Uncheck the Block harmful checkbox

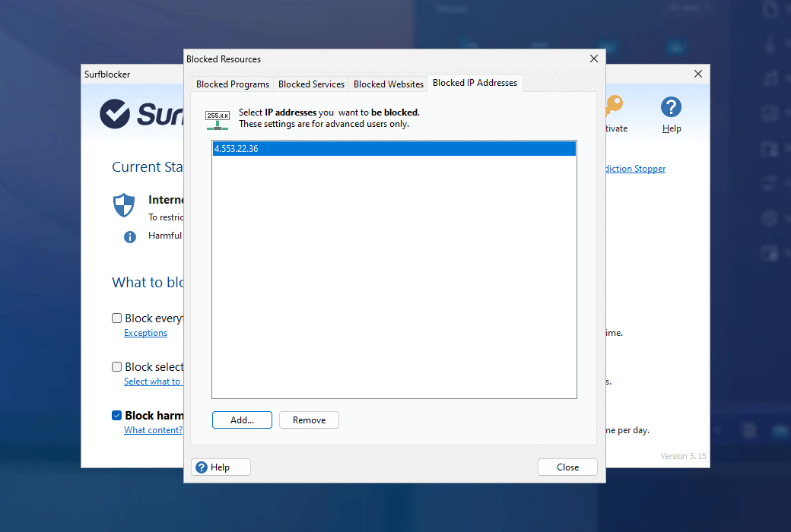click(x=116, y=416)
